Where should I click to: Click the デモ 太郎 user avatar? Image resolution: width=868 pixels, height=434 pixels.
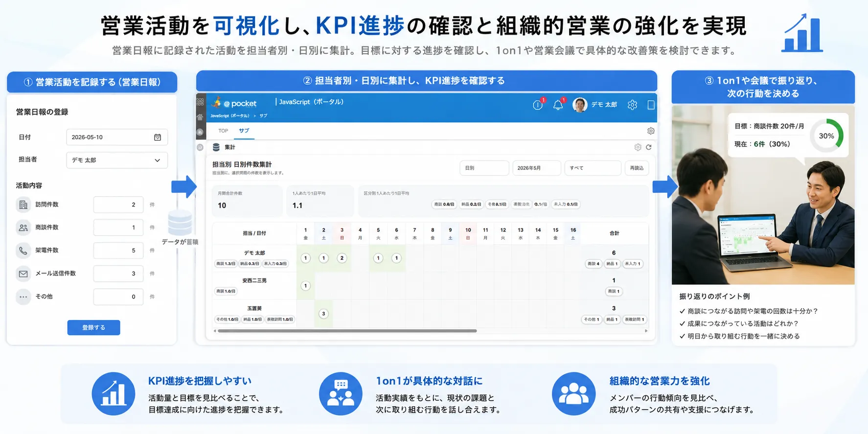(x=580, y=105)
